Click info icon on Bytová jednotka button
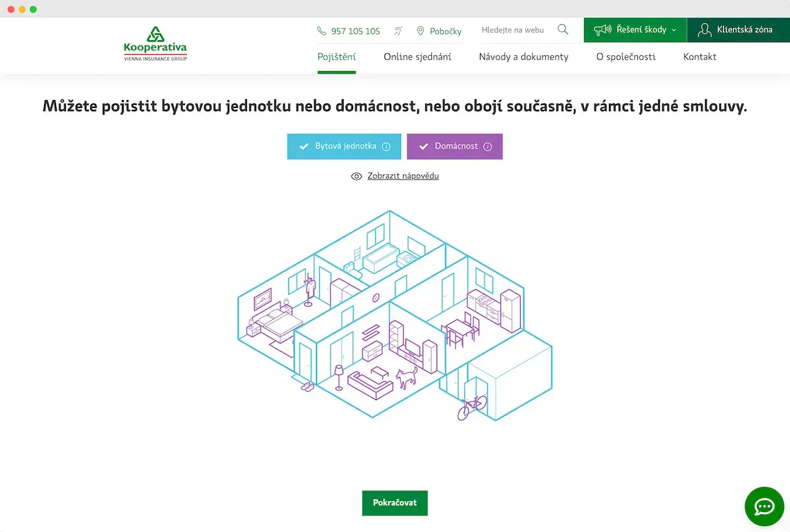 [386, 147]
